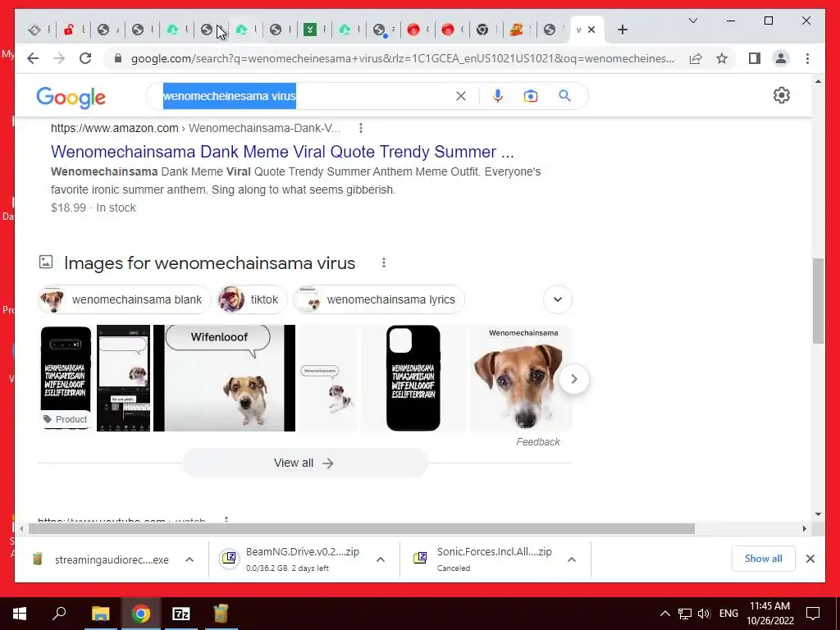View site information via padlock icon
The width and height of the screenshot is (840, 630).
[118, 58]
